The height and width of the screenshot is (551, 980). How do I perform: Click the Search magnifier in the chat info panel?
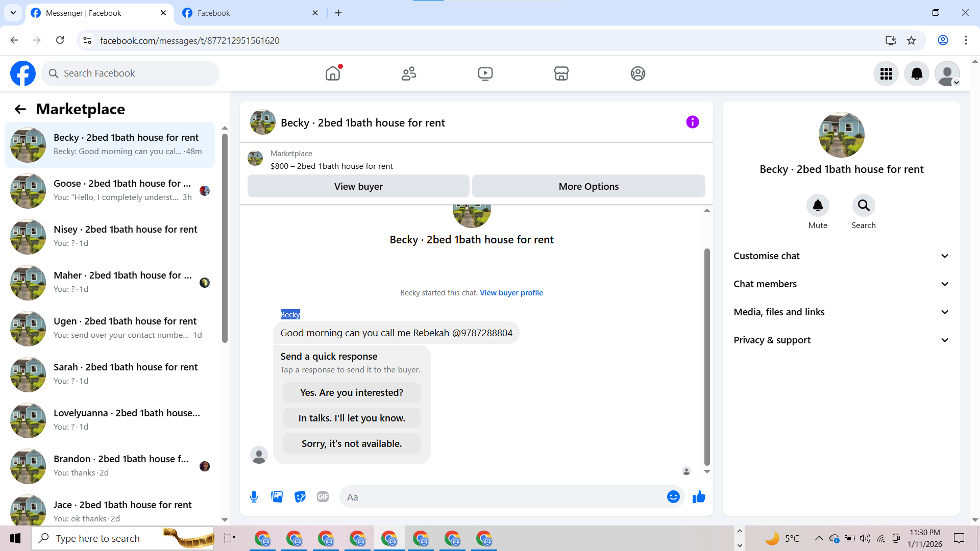pyautogui.click(x=864, y=206)
